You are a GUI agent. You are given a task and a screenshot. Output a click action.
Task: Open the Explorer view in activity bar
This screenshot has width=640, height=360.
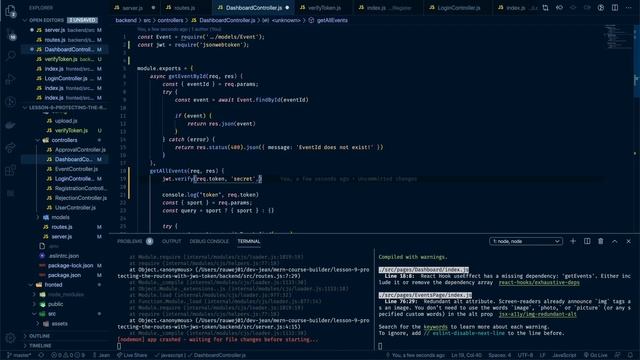[x=11, y=11]
